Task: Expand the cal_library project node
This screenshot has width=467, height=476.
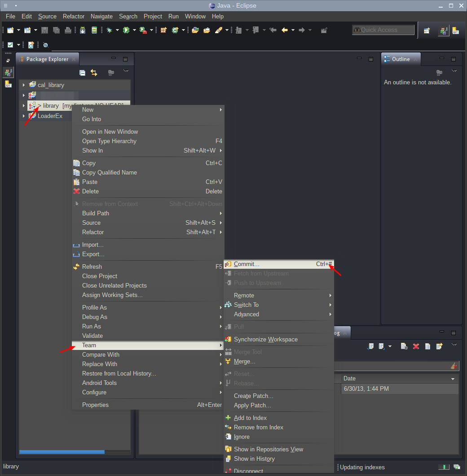Action: (x=23, y=84)
